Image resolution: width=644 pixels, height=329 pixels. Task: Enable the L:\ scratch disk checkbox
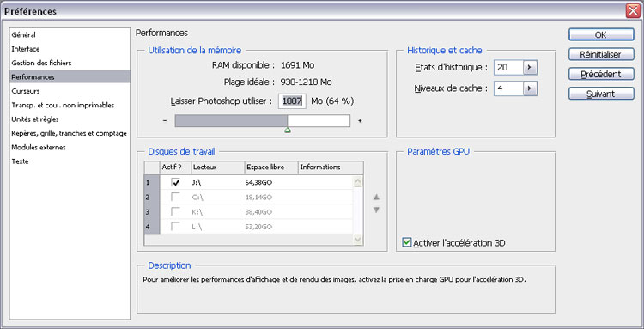point(176,227)
